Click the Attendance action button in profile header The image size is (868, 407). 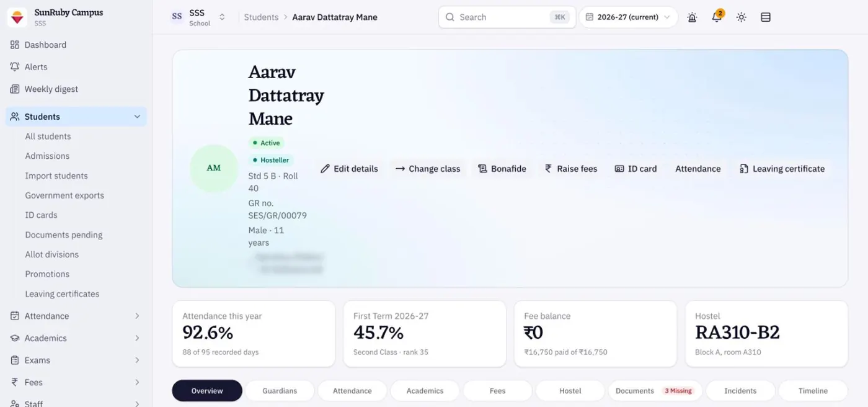698,169
